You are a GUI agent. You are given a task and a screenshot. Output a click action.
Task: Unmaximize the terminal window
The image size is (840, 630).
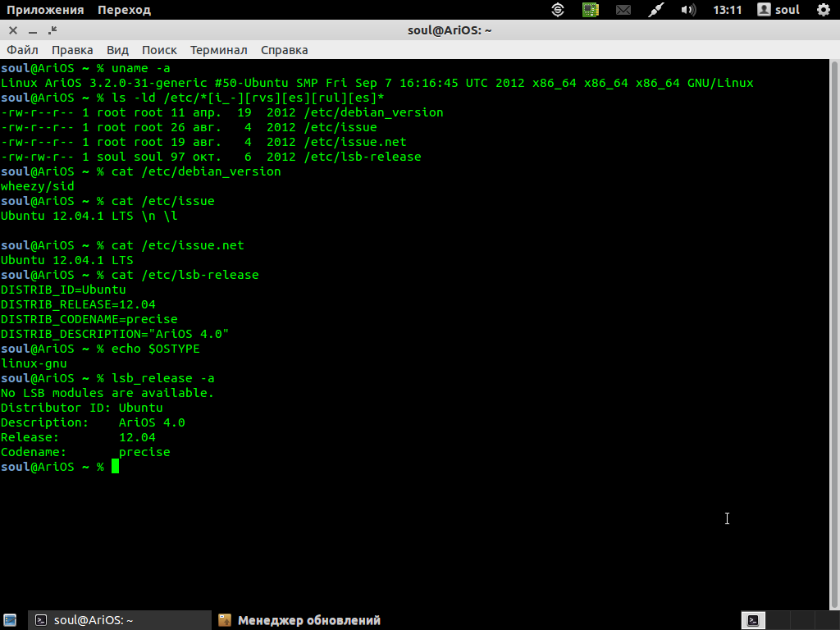52,30
